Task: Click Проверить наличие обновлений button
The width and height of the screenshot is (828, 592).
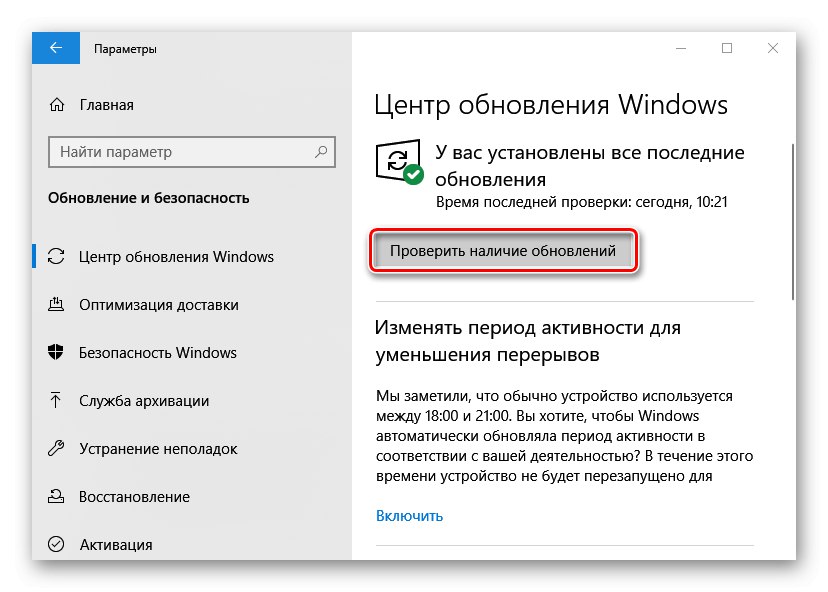Action: point(503,250)
